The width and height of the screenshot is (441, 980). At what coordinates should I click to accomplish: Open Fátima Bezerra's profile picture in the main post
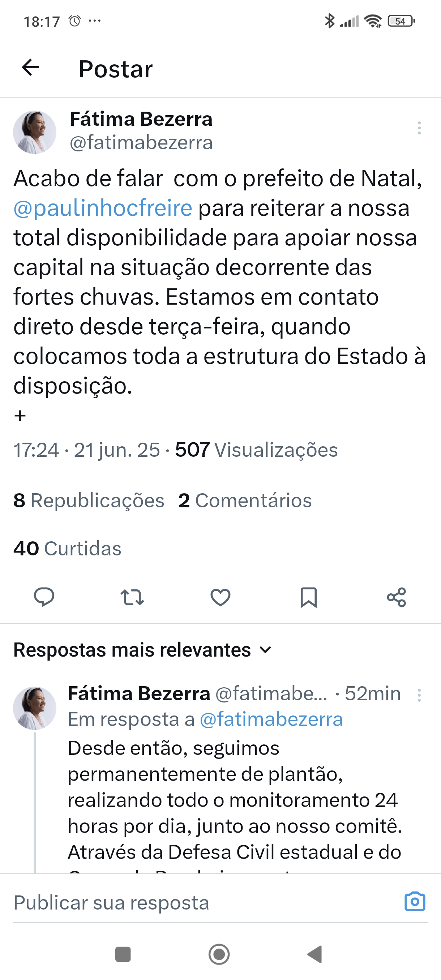tap(35, 132)
